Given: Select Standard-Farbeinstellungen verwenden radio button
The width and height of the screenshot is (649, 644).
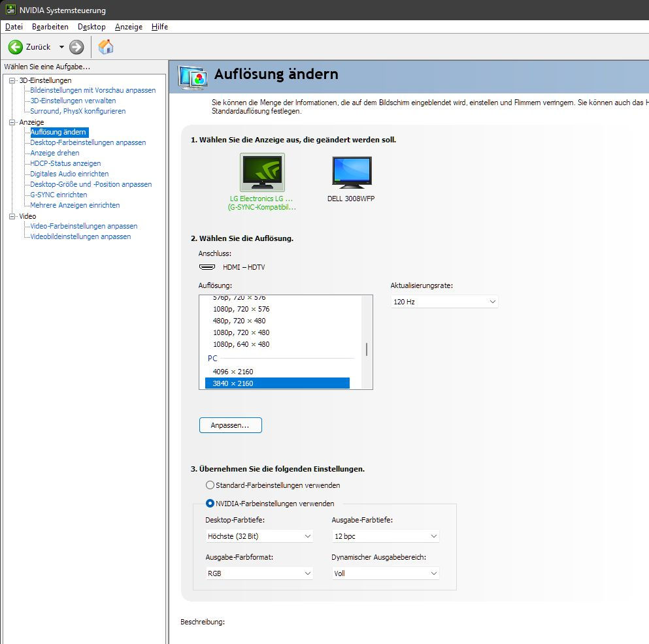Looking at the screenshot, I should pyautogui.click(x=210, y=485).
